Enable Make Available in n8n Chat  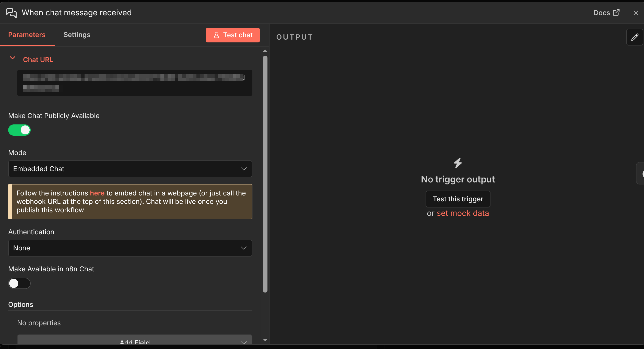pos(19,283)
